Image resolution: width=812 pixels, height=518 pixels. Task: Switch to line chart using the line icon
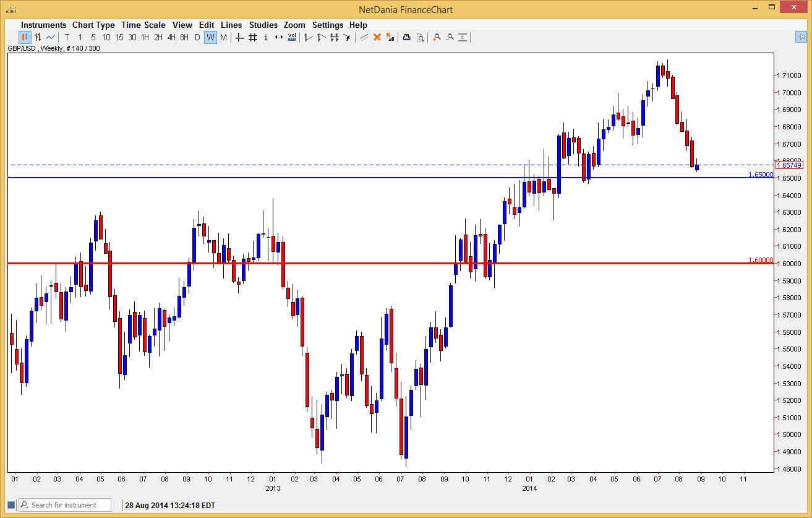click(x=52, y=37)
